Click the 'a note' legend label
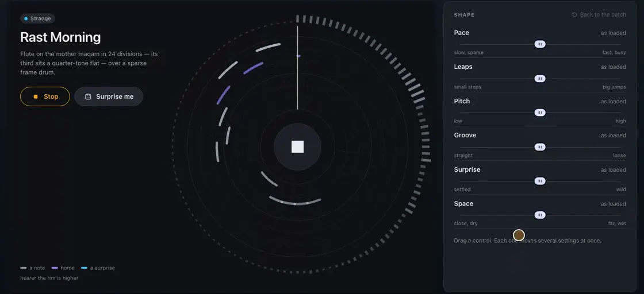Viewport: 644px width, 294px height. (37, 268)
